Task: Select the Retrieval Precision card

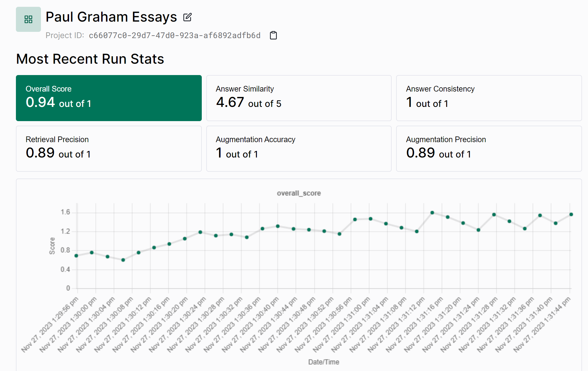Action: pyautogui.click(x=109, y=148)
